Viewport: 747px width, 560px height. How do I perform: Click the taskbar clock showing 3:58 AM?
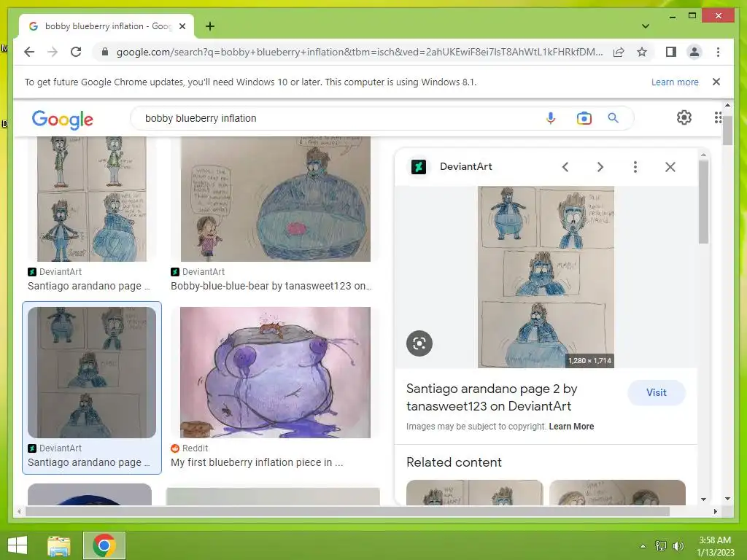point(715,546)
